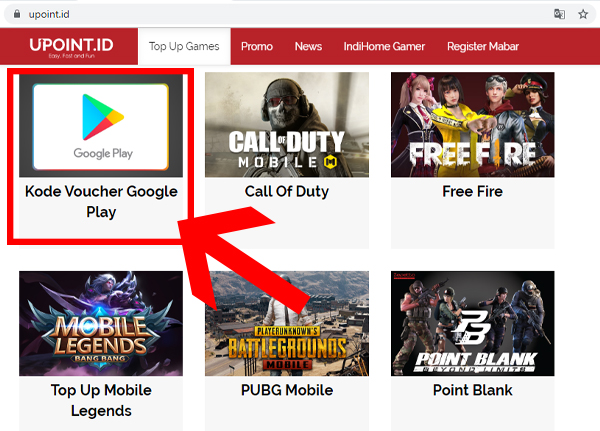Open the Free Fire game thumbnail
This screenshot has height=431, width=600.
pyautogui.click(x=473, y=125)
